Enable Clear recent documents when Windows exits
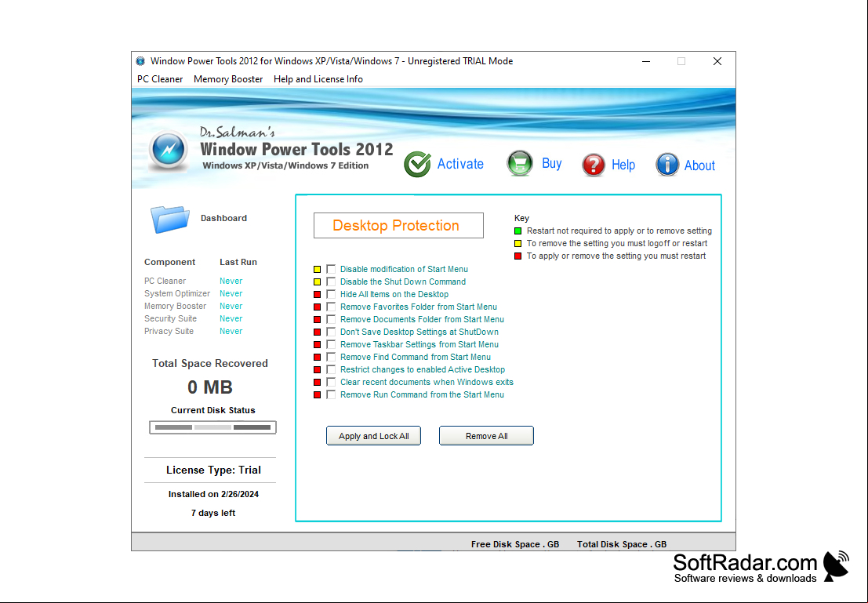The image size is (868, 603). (x=331, y=382)
